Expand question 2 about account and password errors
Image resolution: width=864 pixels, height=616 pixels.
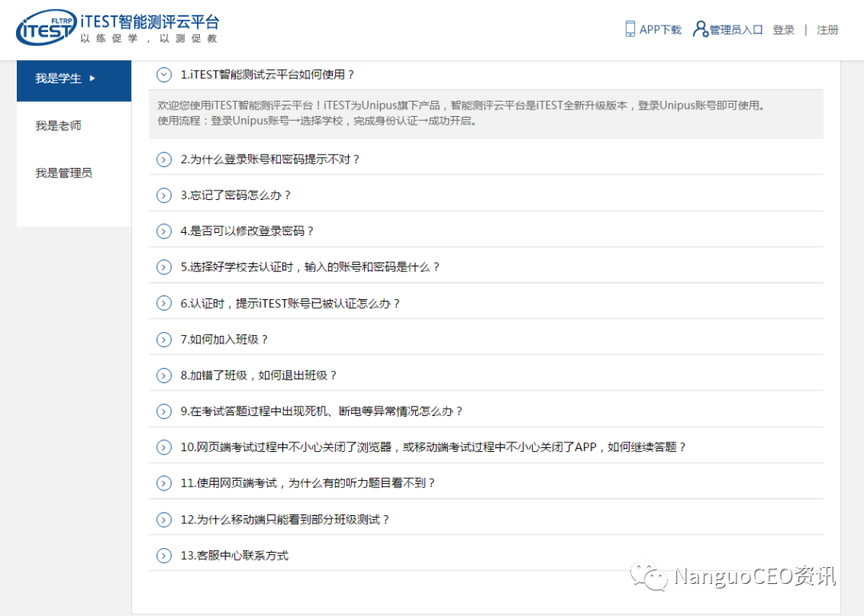click(164, 159)
